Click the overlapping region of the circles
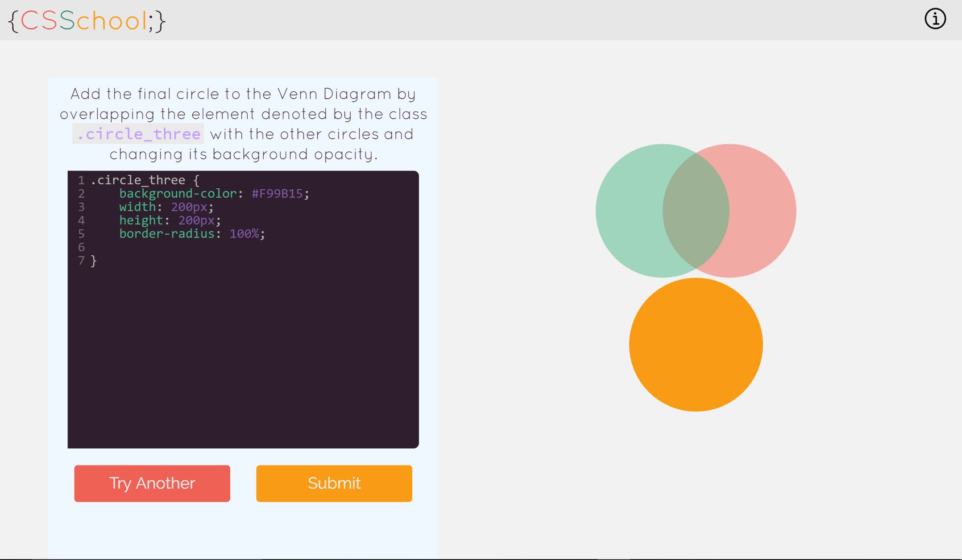962x560 pixels. click(696, 211)
